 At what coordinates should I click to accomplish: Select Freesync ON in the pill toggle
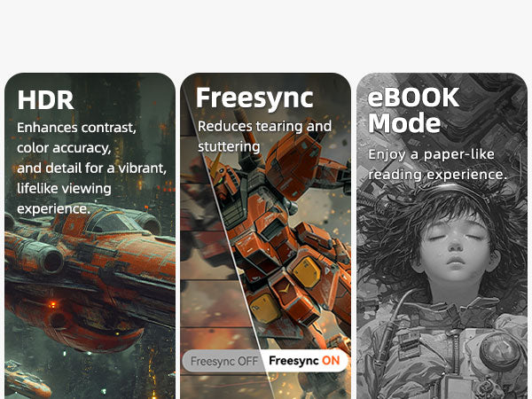[304, 361]
